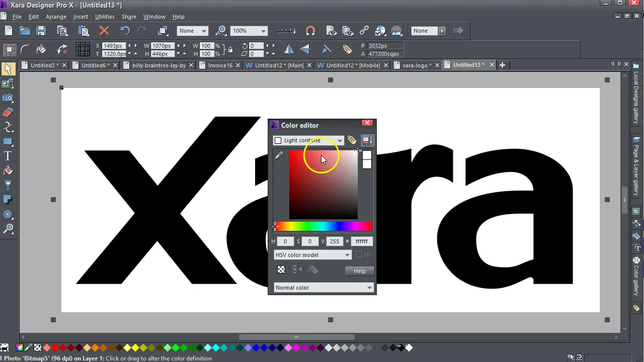Image resolution: width=644 pixels, height=362 pixels.
Task: Click the V value field 255
Action: coord(335,241)
